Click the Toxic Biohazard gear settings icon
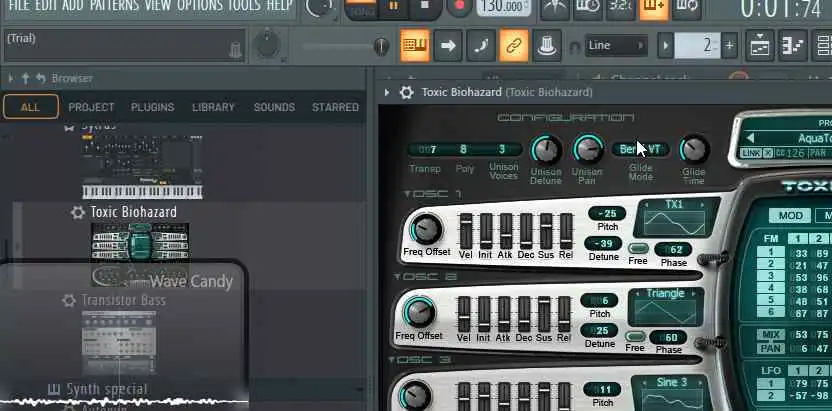Image resolution: width=832 pixels, height=411 pixels. click(x=406, y=92)
